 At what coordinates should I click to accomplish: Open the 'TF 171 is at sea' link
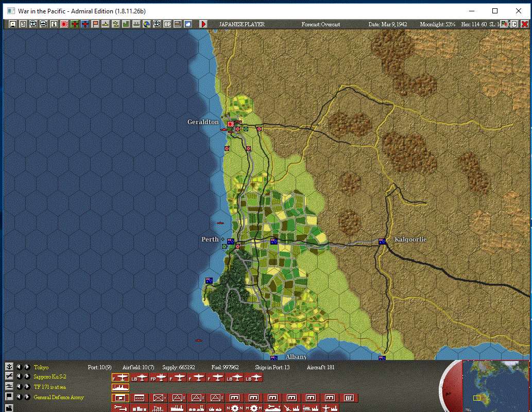click(x=50, y=387)
